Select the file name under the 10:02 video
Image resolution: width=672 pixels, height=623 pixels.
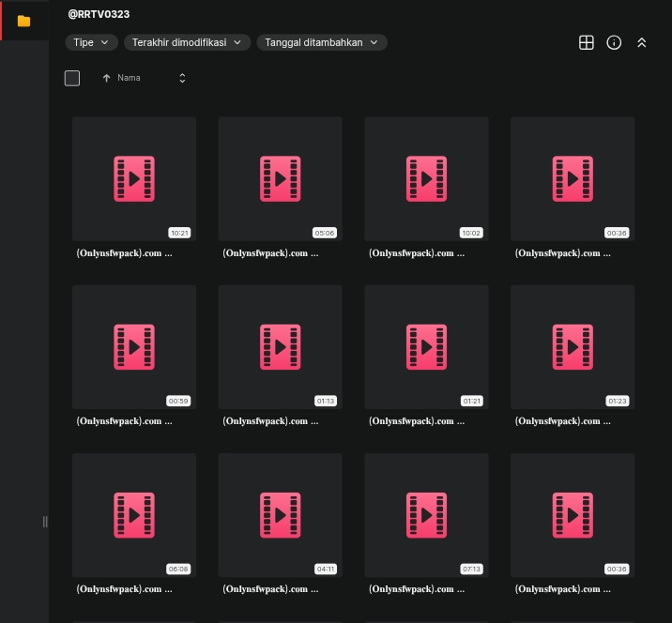click(x=417, y=253)
